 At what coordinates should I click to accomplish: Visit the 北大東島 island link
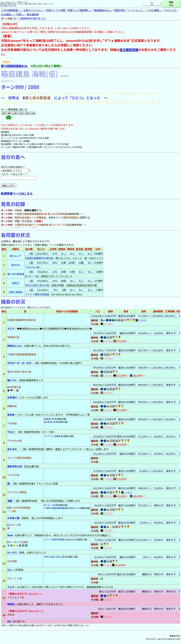click(x=12, y=561)
